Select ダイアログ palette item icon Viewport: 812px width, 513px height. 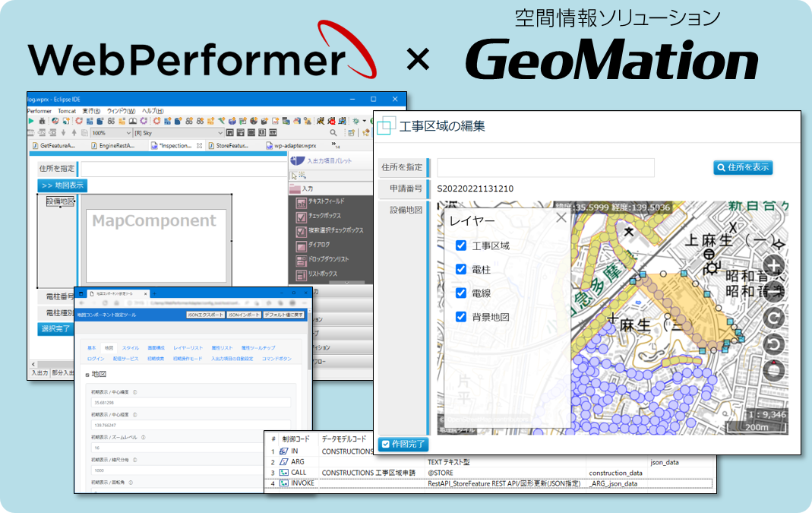[x=302, y=245]
